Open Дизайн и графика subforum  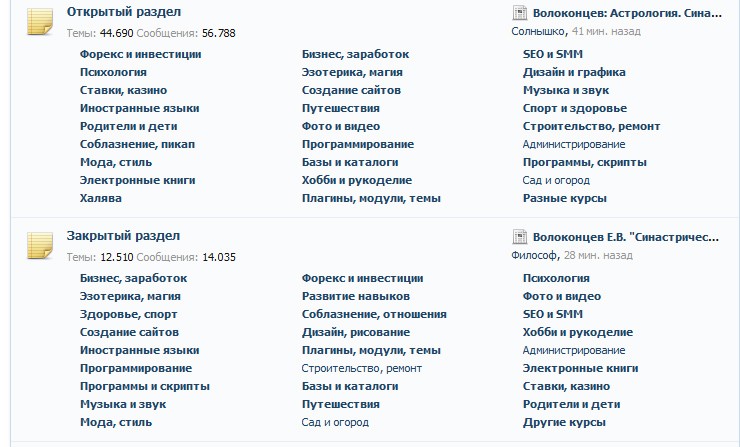574,72
